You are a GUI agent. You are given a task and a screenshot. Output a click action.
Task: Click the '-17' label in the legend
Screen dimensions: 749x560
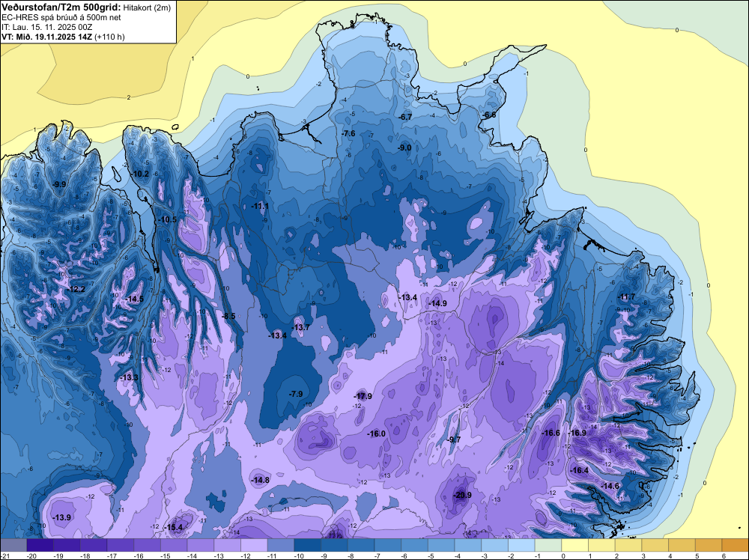(x=112, y=556)
